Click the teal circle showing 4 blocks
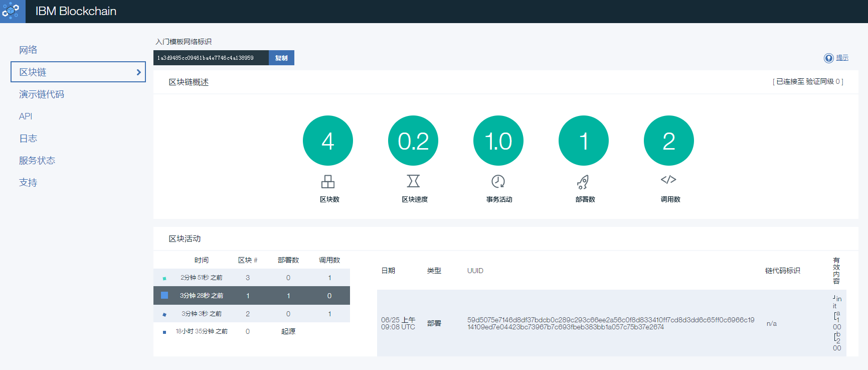This screenshot has height=370, width=868. pos(328,141)
